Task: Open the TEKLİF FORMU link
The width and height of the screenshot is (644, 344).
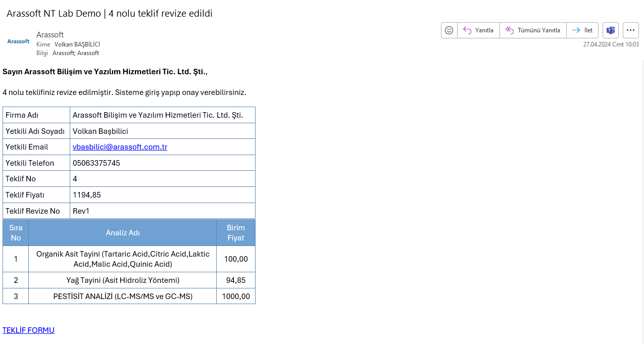Action: pyautogui.click(x=28, y=330)
